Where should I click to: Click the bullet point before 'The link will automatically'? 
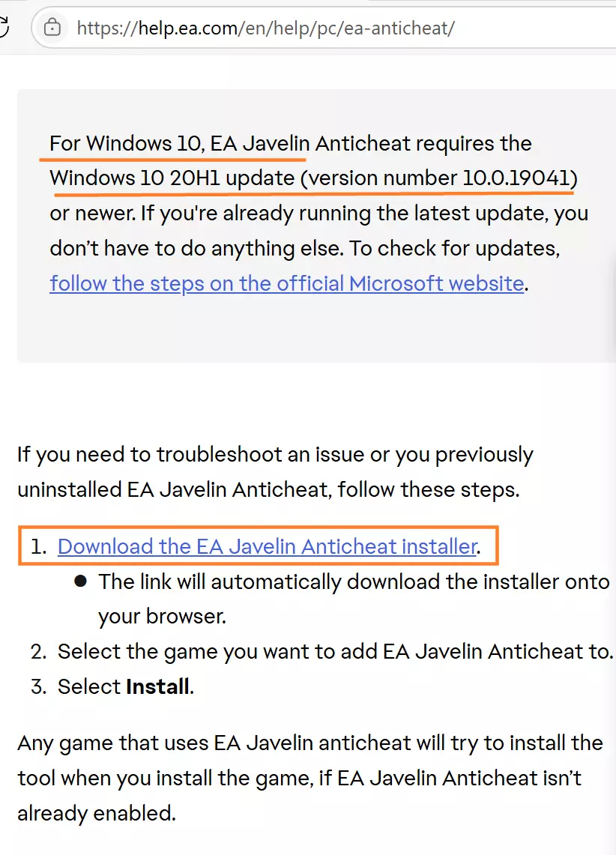pos(80,581)
